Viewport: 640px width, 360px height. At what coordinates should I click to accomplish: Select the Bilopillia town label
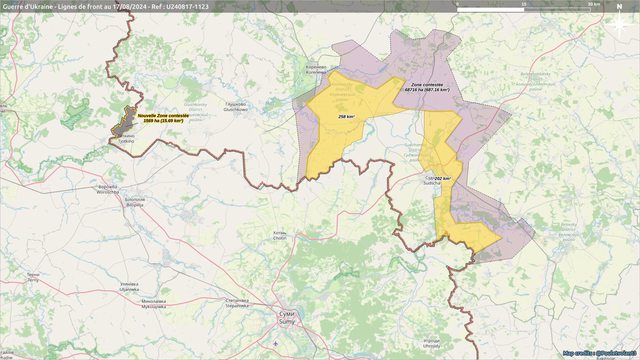point(134,202)
